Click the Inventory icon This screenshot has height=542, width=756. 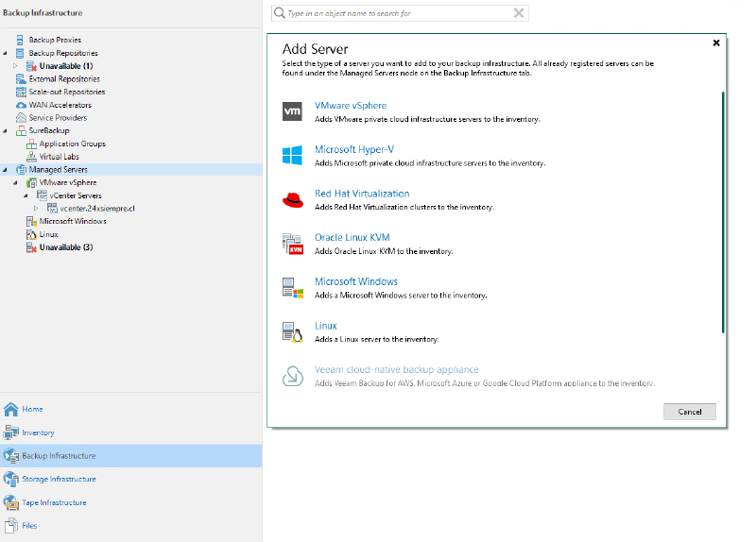click(11, 432)
